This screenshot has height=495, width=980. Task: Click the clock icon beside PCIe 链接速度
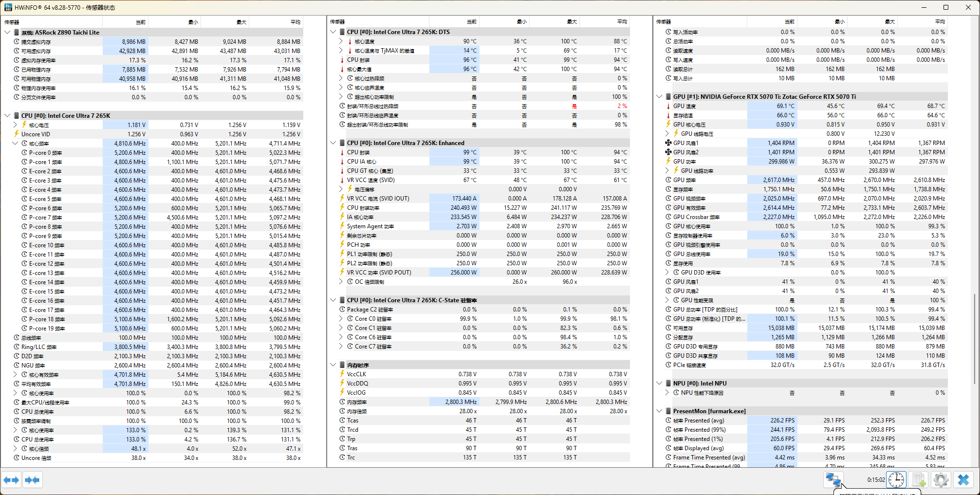coord(668,365)
